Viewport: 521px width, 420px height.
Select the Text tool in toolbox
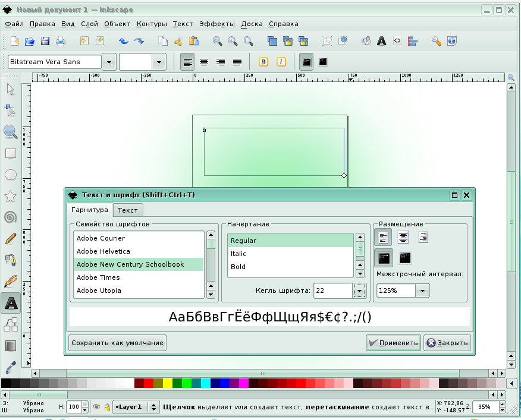11,304
